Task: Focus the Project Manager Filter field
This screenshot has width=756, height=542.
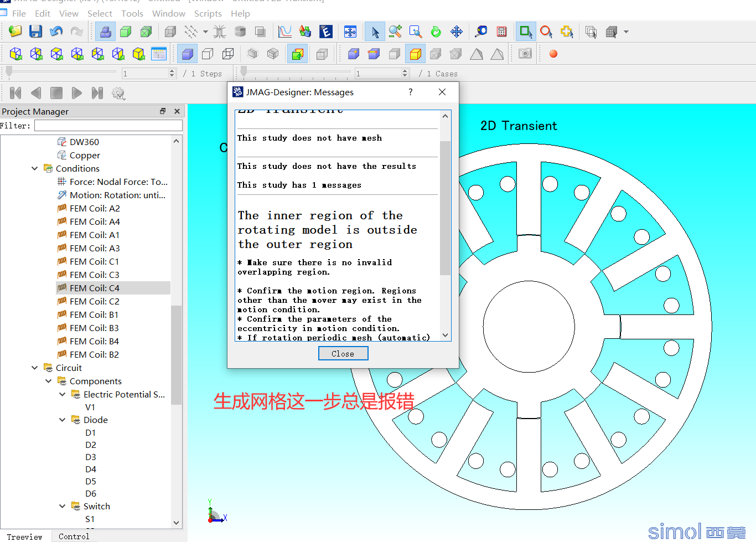Action: point(108,126)
